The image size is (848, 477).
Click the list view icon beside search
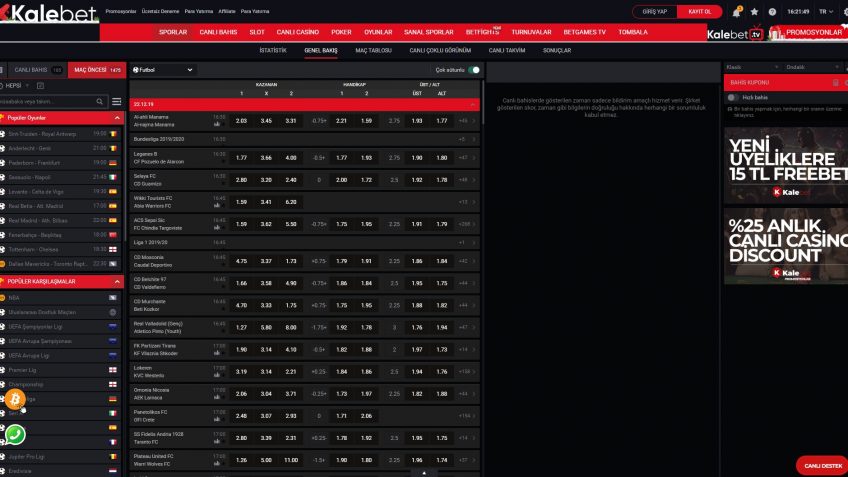[118, 102]
